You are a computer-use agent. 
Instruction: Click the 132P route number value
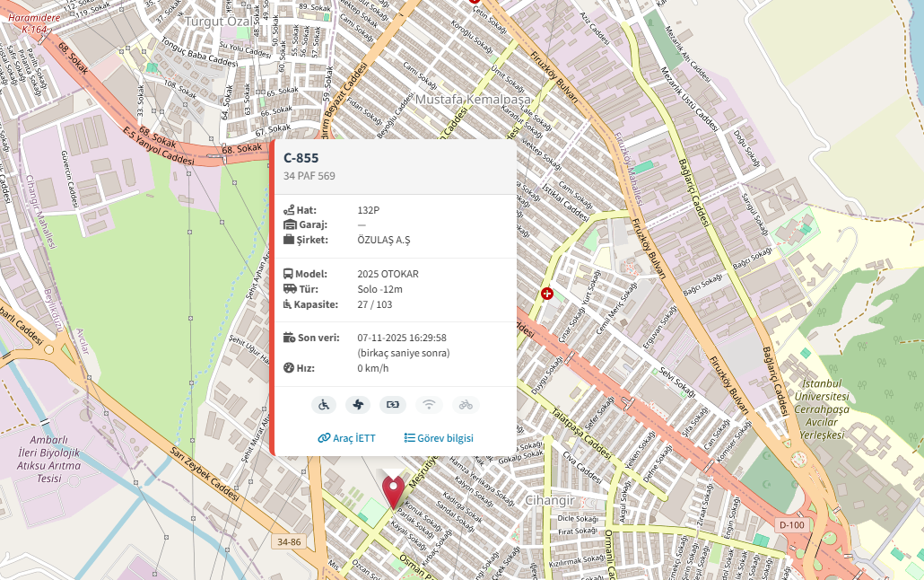[x=369, y=210]
